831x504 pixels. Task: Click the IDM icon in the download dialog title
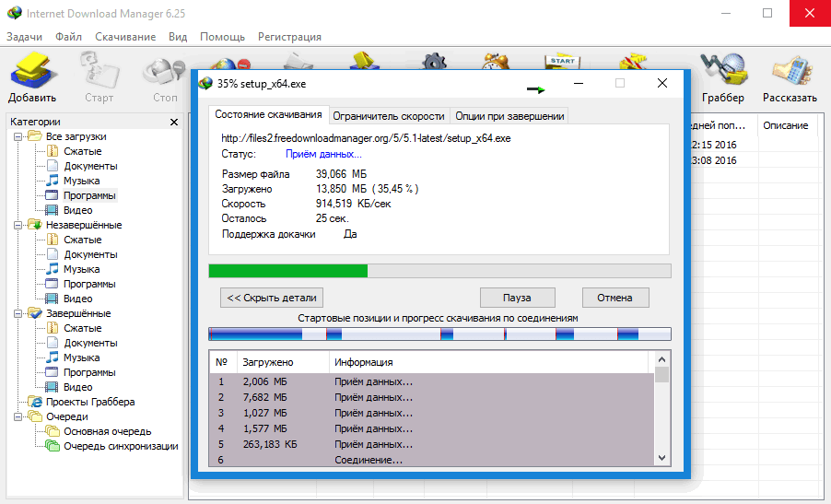pos(205,83)
